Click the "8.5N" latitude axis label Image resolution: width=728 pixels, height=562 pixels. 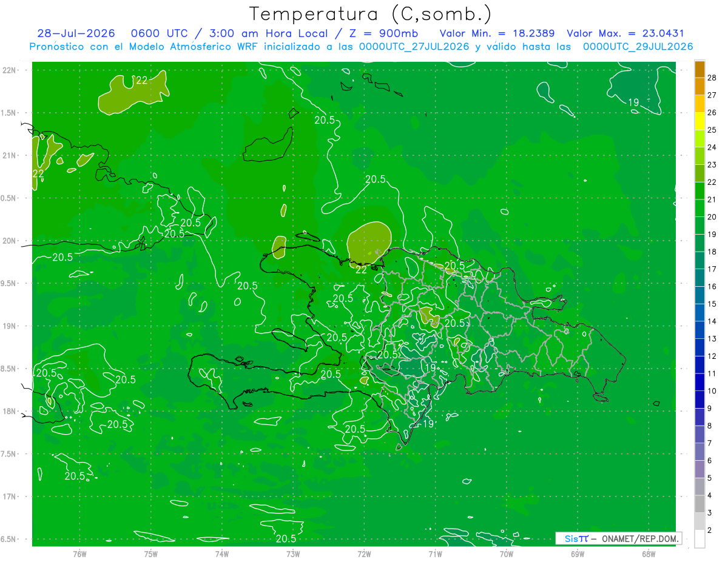tap(9, 369)
